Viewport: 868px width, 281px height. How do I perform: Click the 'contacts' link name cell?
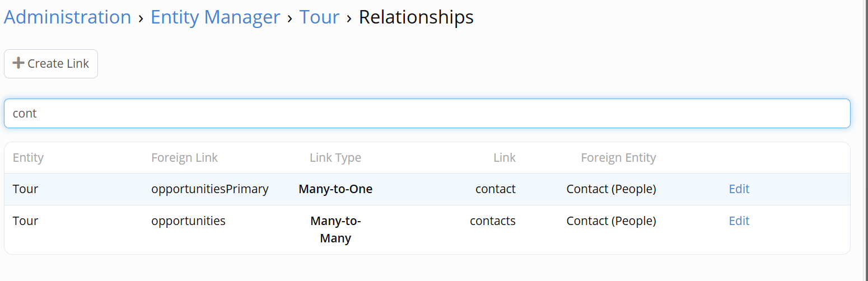pyautogui.click(x=492, y=221)
